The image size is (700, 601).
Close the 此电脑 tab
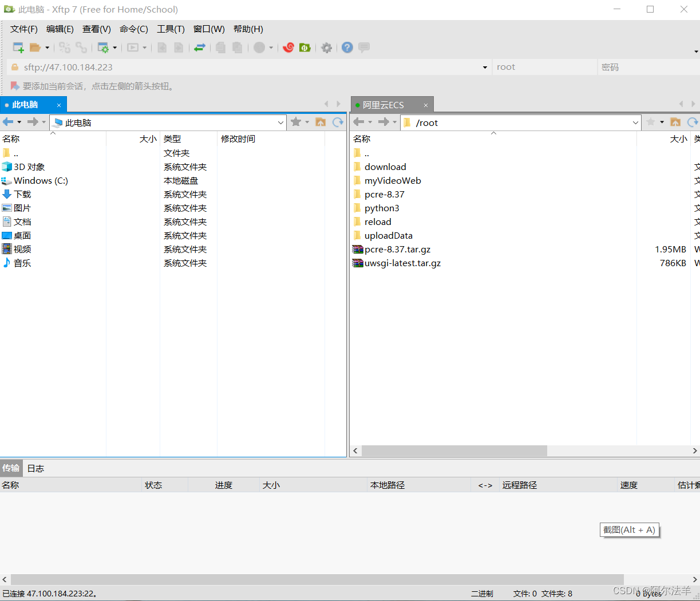59,105
